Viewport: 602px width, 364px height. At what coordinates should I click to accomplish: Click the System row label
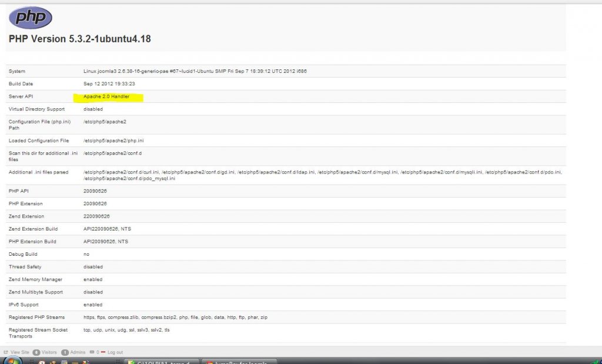point(17,71)
